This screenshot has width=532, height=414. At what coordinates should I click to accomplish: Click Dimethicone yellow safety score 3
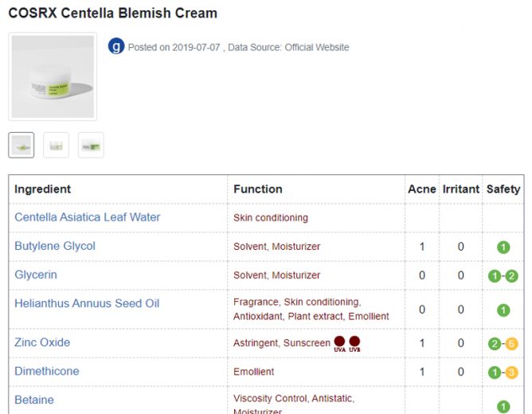tap(511, 373)
